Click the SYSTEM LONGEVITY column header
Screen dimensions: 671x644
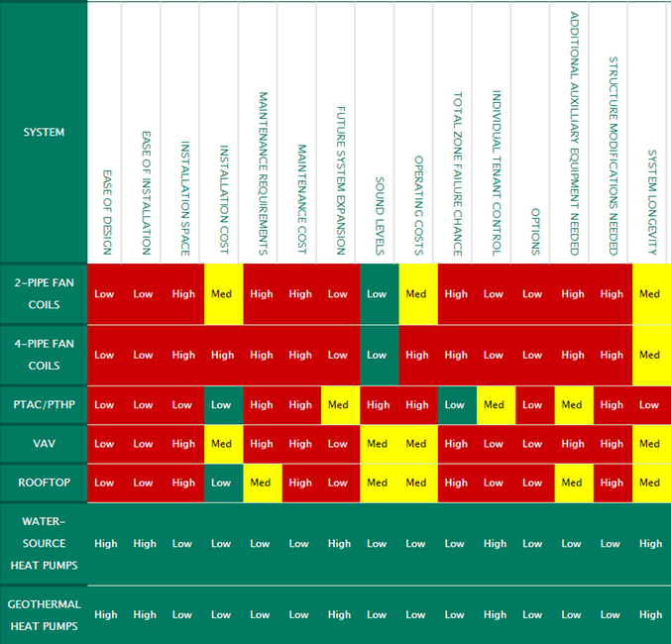[651, 202]
